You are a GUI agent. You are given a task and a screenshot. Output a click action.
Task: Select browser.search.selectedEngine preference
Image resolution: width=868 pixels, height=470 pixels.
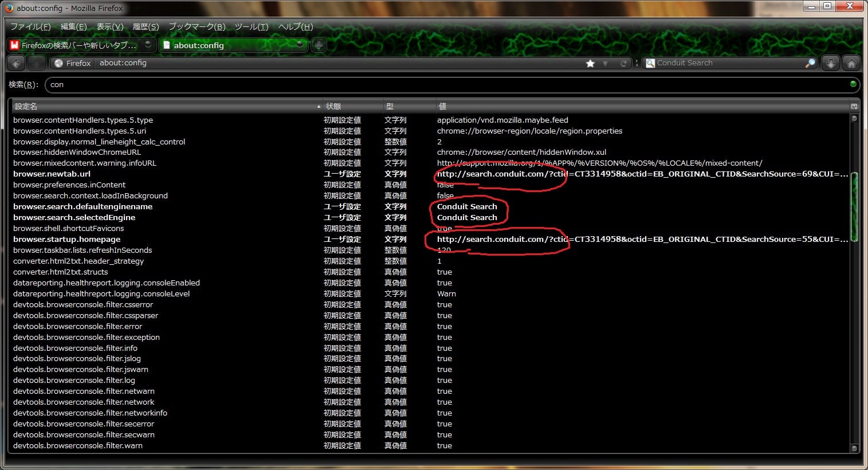431,217
